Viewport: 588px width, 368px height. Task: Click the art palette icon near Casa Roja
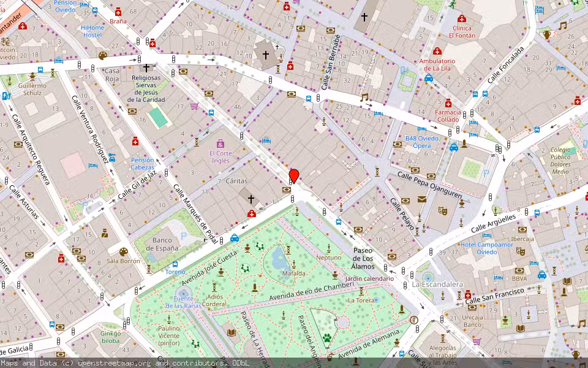(x=103, y=56)
